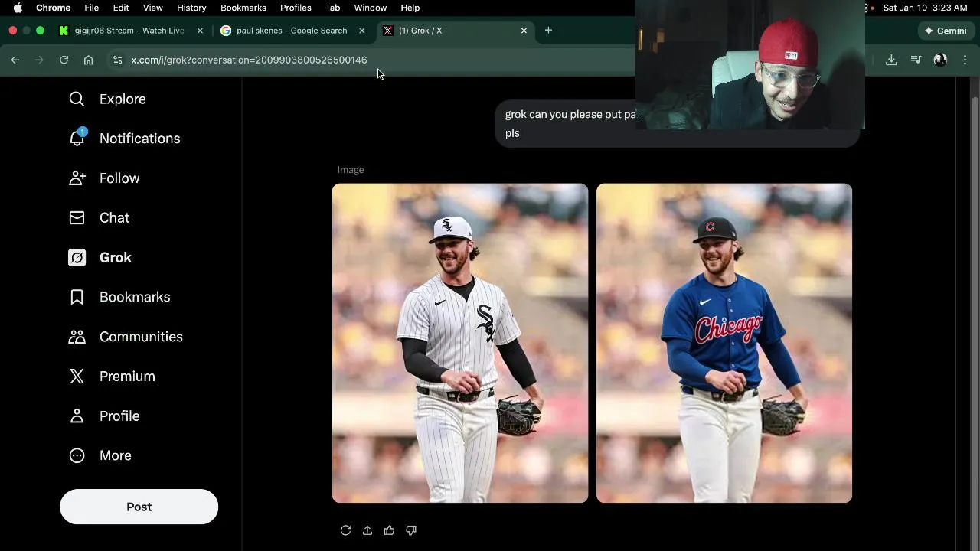Open Chrome profile avatar
This screenshot has width=980, height=551.
[940, 60]
